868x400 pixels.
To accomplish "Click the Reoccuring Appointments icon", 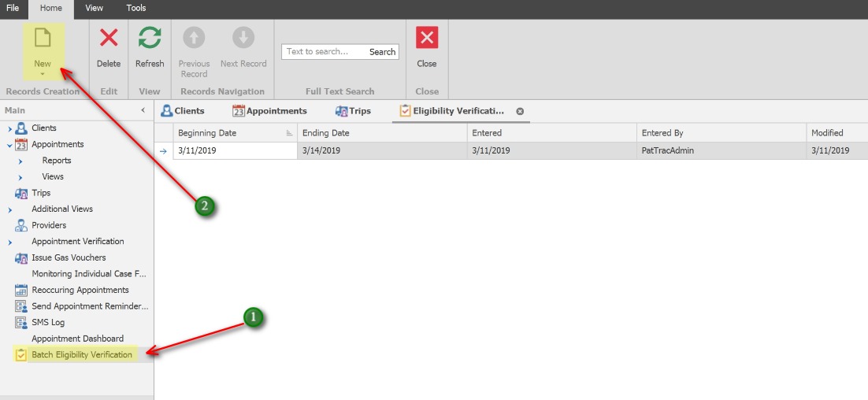I will click(x=21, y=290).
